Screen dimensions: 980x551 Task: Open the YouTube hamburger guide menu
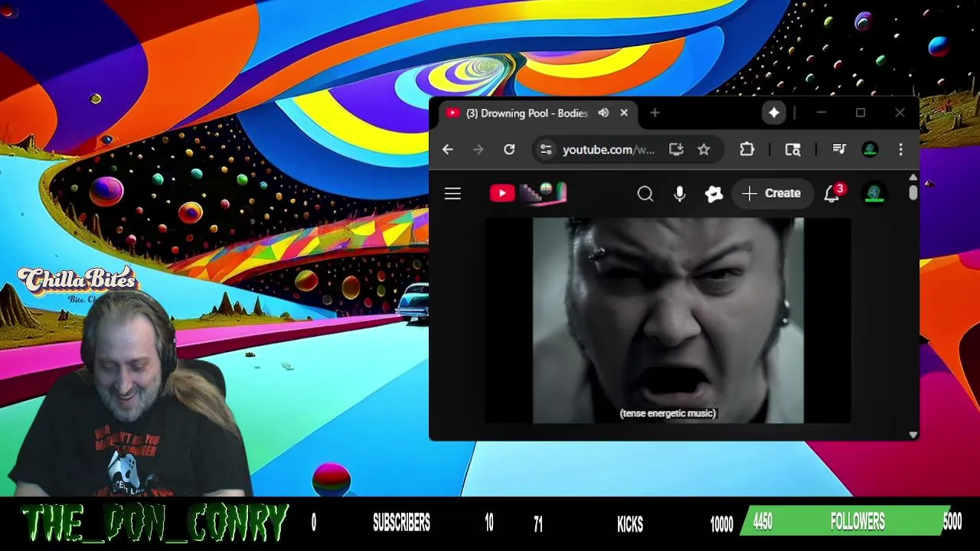[452, 194]
